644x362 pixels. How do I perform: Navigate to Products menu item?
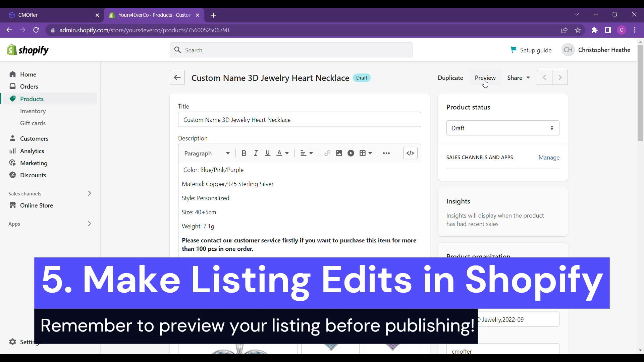pos(32,99)
